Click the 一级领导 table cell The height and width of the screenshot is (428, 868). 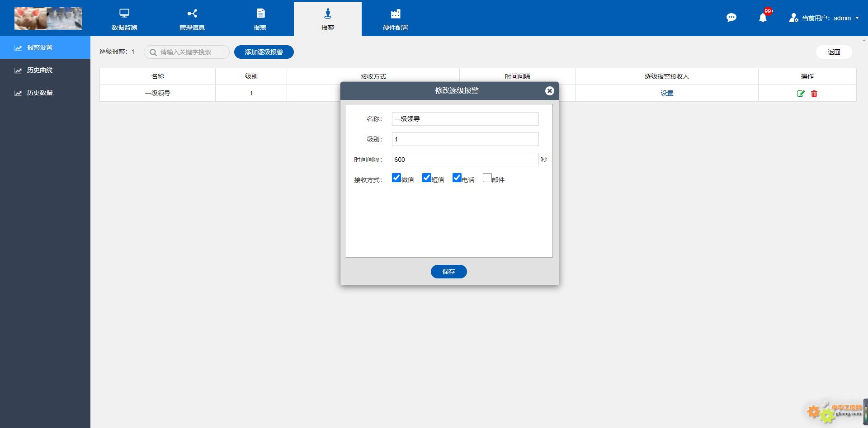157,93
